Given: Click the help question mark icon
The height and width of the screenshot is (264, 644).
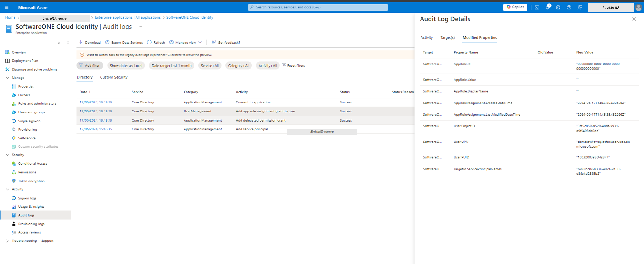Looking at the screenshot, I should click(569, 7).
